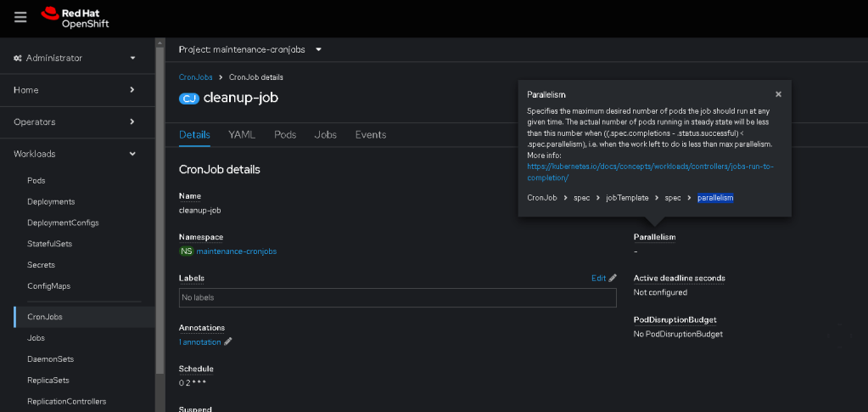Click the pencil icon beside 1 annotation

(227, 342)
